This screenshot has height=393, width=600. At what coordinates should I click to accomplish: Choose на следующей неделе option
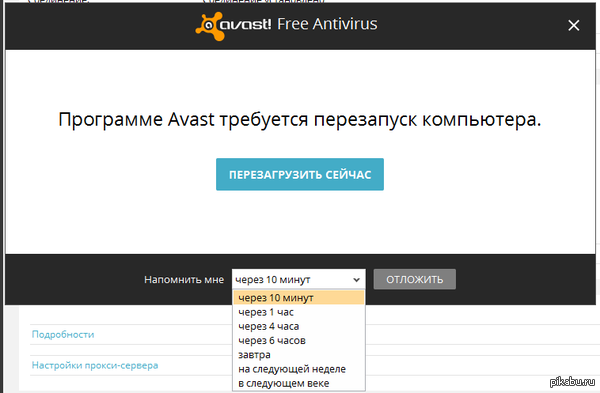pyautogui.click(x=298, y=369)
